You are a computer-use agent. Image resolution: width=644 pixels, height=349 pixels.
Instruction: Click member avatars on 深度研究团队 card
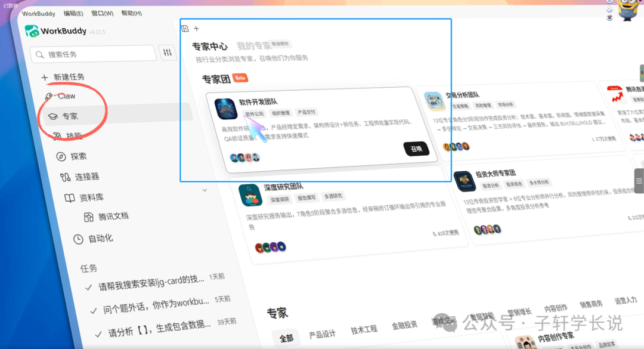click(270, 247)
